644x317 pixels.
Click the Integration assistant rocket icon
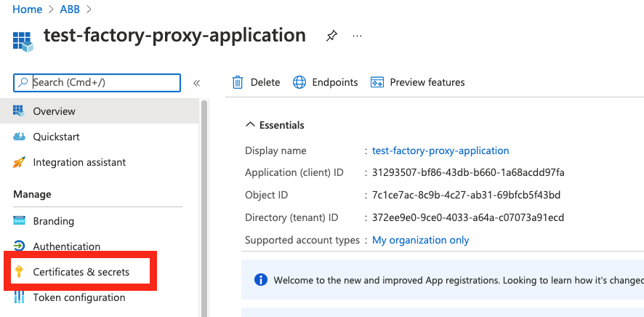[x=19, y=162]
